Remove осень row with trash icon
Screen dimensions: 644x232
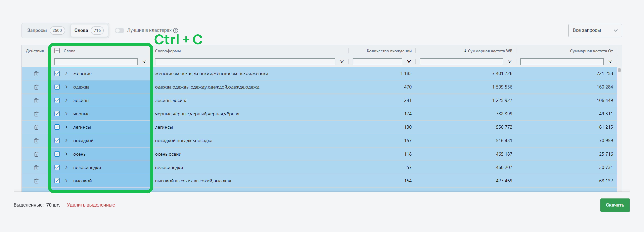[x=36, y=154]
